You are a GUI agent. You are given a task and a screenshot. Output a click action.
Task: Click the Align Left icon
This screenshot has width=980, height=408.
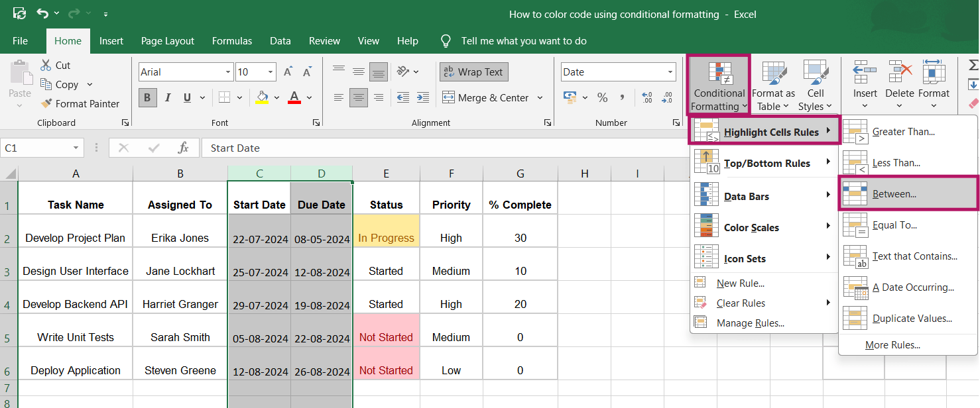339,97
